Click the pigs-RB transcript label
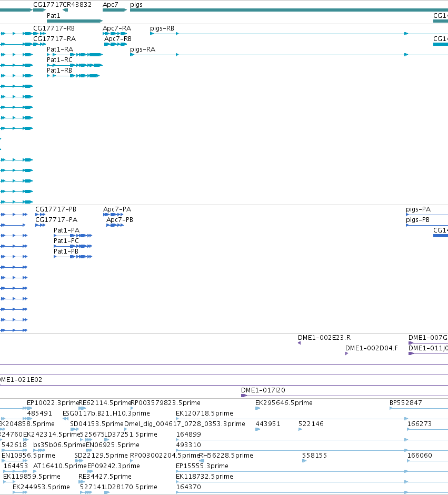 click(x=162, y=28)
